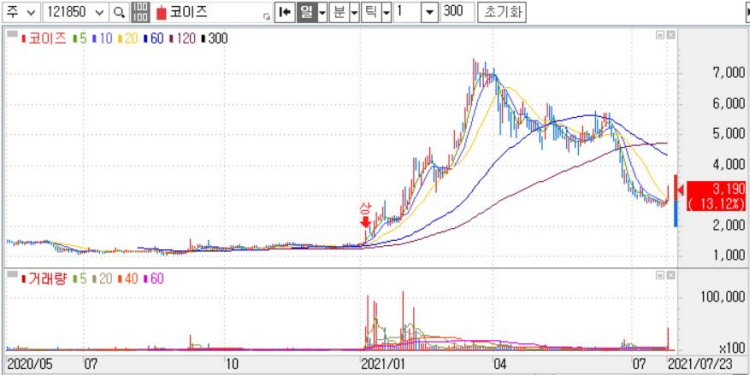
Task: Expand the interval value 1 combo box
Action: click(x=431, y=12)
